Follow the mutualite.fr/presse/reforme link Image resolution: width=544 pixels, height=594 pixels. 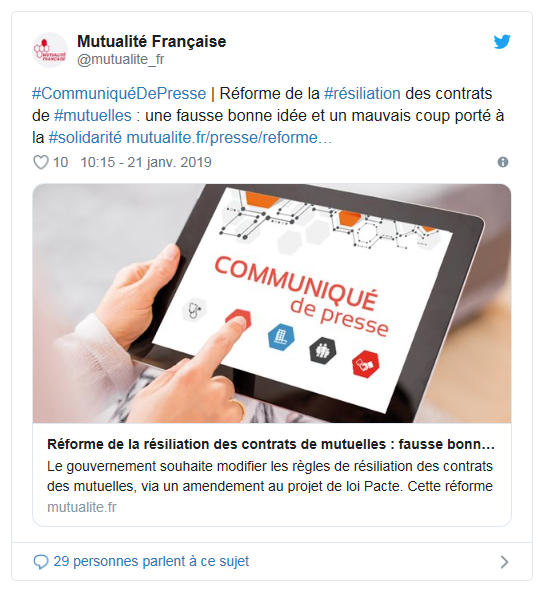229,138
